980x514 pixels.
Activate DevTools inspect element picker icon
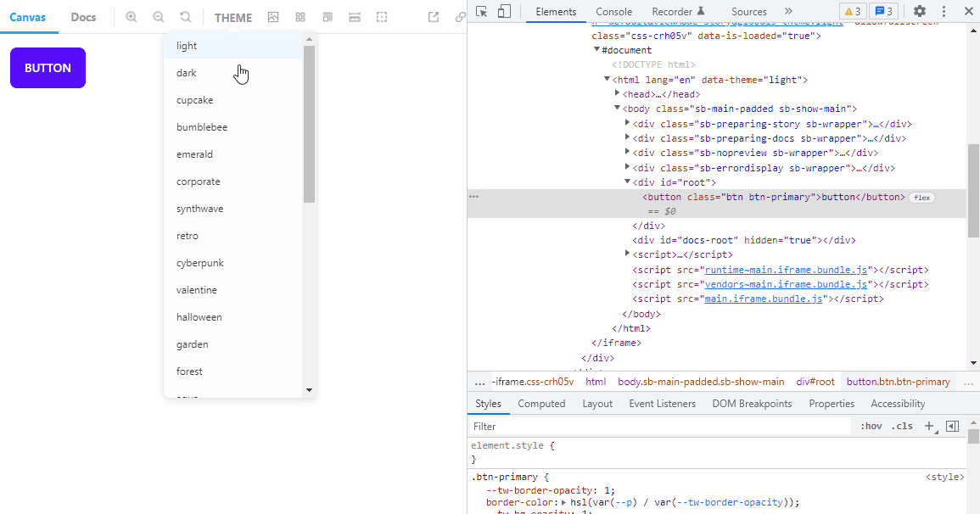pyautogui.click(x=481, y=11)
